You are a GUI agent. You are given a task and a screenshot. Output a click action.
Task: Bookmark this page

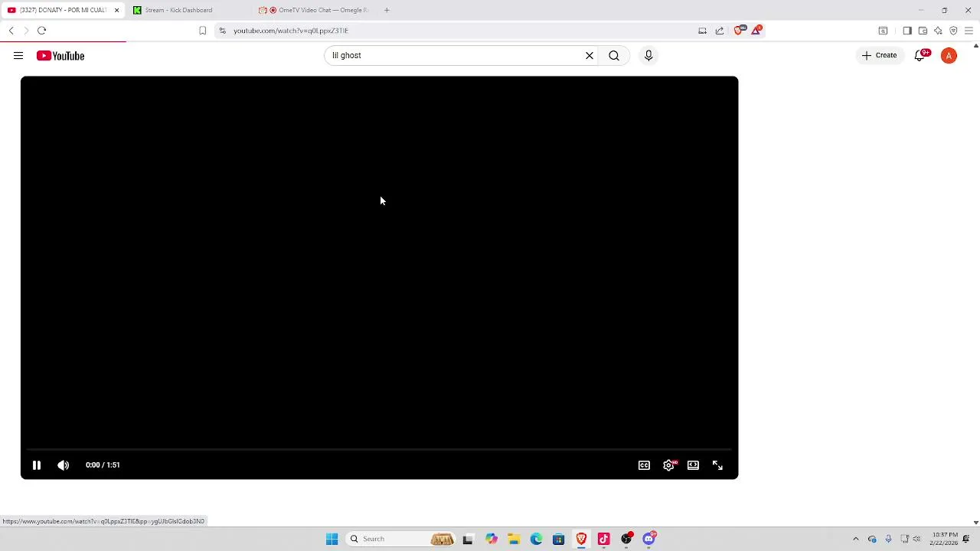tap(202, 31)
